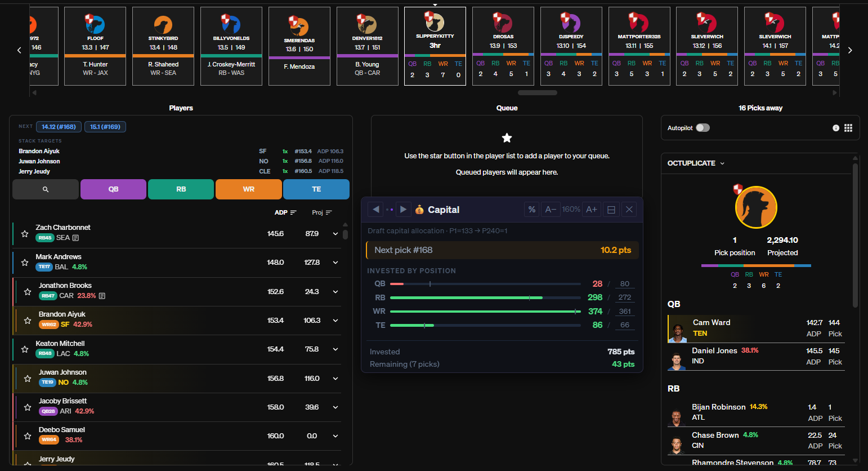Increase Capital panel font size with A+
Image resolution: width=868 pixels, height=471 pixels.
(592, 210)
